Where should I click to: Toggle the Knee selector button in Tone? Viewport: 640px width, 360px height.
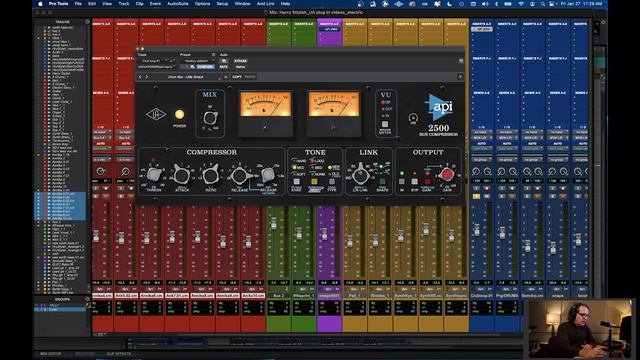(297, 182)
